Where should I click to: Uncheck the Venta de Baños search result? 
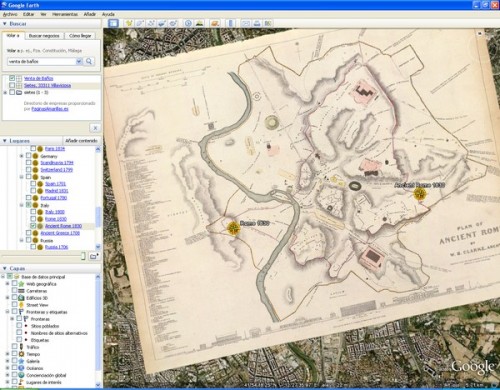[x=12, y=78]
